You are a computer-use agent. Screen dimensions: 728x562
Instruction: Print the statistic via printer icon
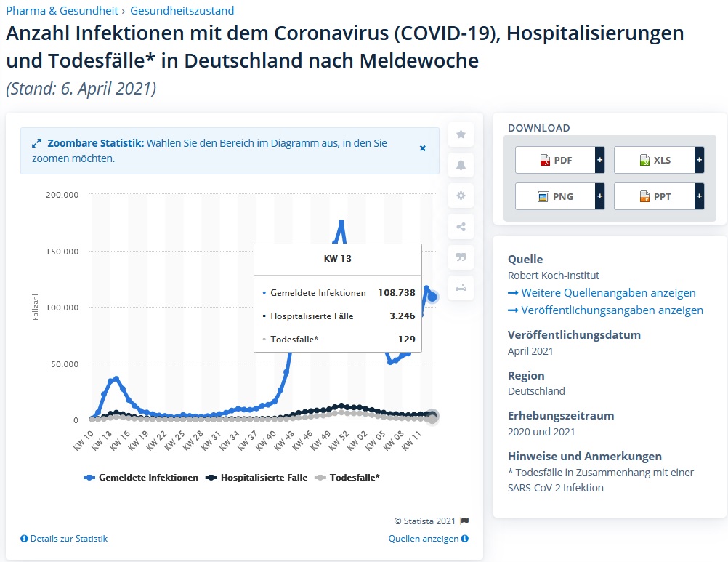point(461,288)
